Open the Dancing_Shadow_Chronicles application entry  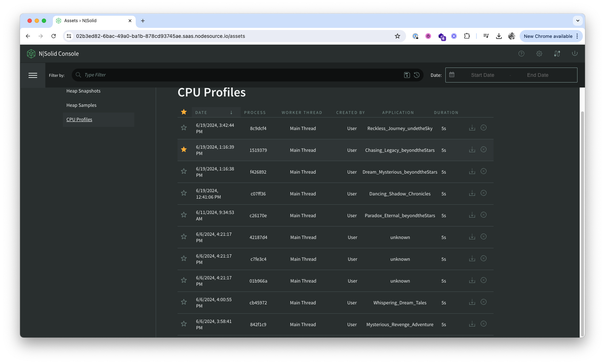tap(400, 194)
